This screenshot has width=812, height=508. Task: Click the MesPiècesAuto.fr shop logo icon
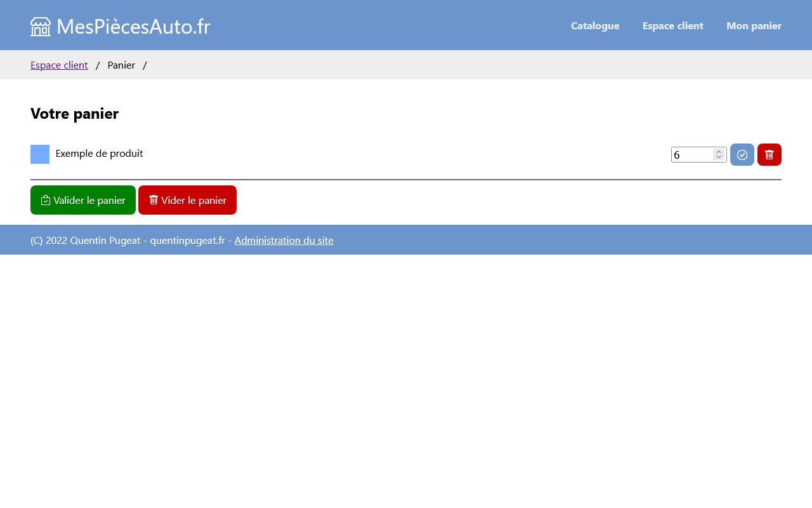pyautogui.click(x=41, y=27)
